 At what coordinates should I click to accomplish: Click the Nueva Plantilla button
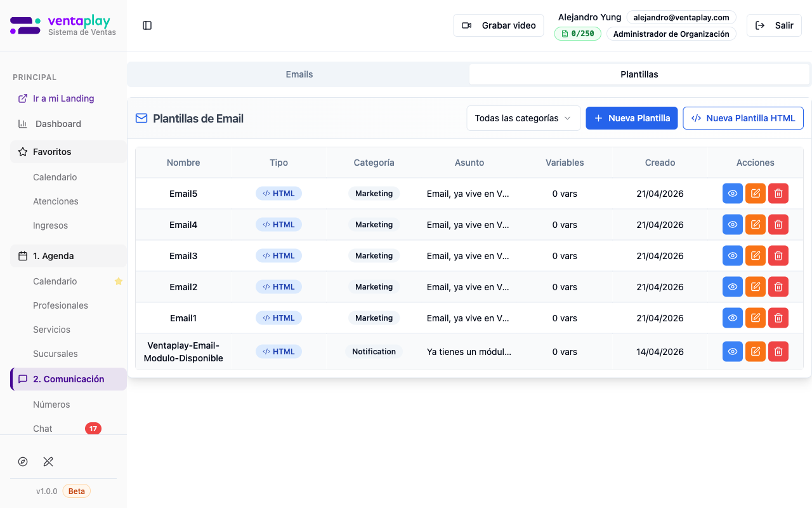(631, 118)
